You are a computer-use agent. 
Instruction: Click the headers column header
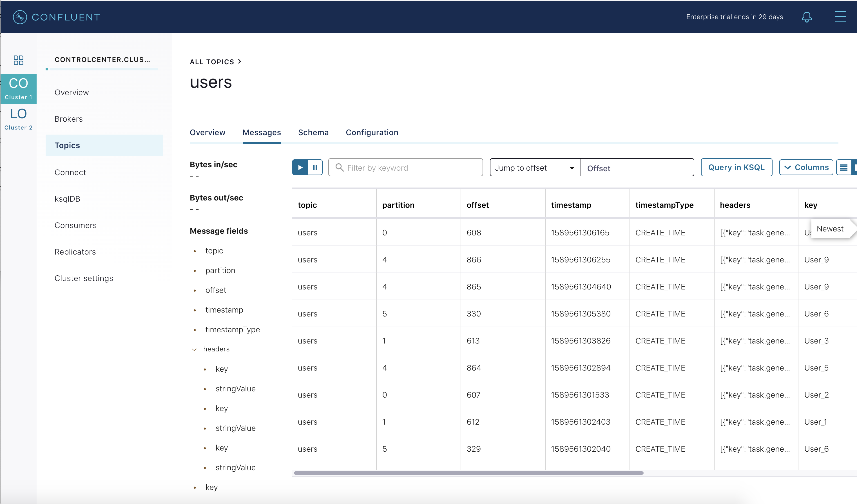pyautogui.click(x=735, y=205)
